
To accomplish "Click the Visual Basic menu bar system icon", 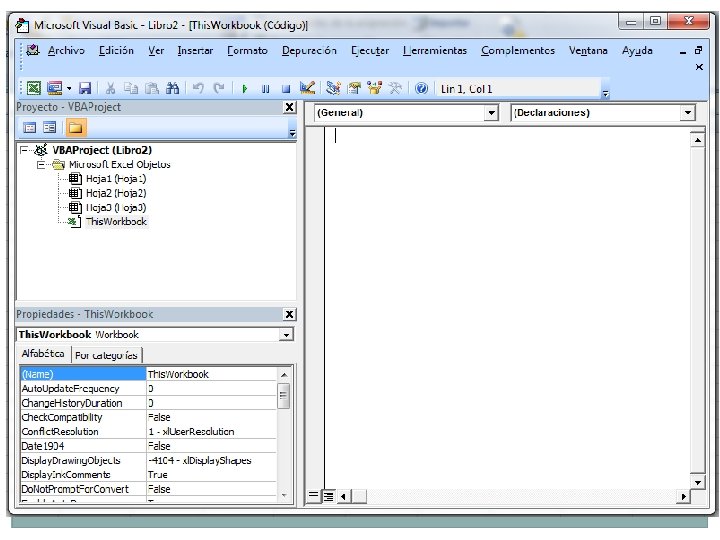I will click(x=33, y=50).
